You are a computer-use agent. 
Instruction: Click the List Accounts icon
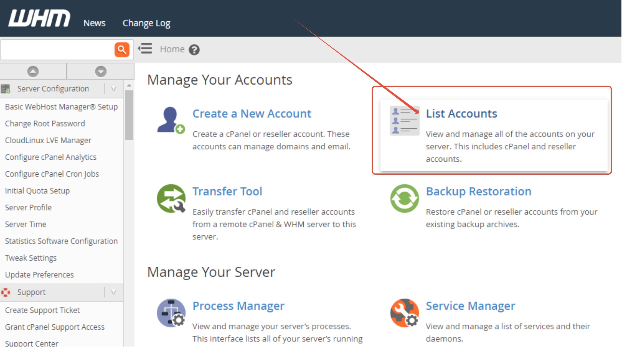tap(404, 121)
